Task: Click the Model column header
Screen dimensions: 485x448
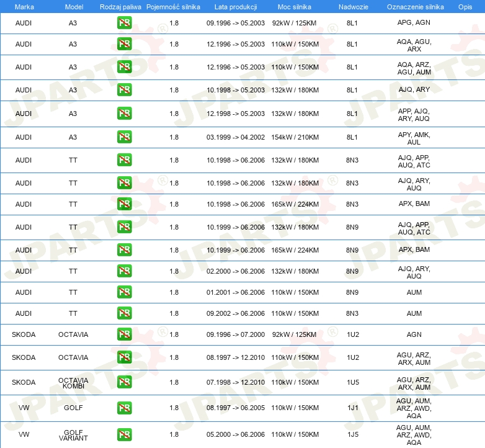Action: [73, 6]
